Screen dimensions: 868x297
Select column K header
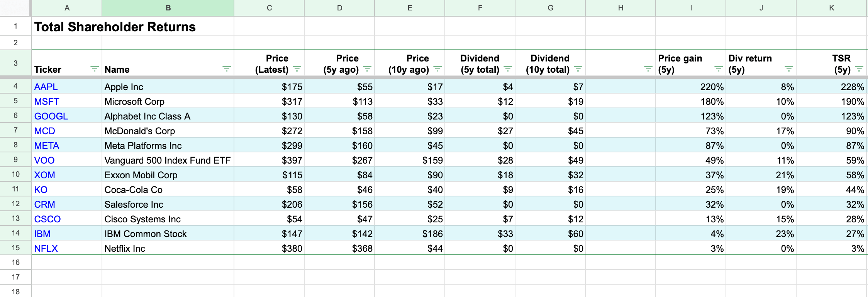point(832,8)
